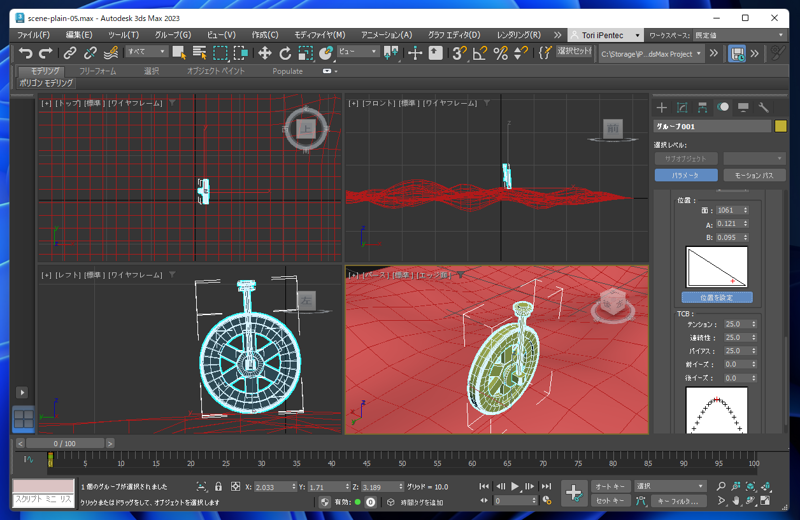Click the パラメータ button
Screen dimensions: 800x520
pos(686,175)
